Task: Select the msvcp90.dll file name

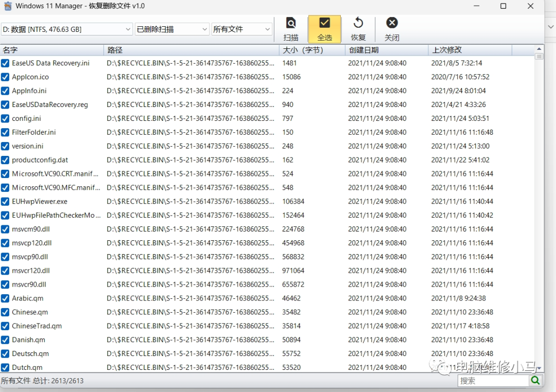Action: click(x=30, y=257)
